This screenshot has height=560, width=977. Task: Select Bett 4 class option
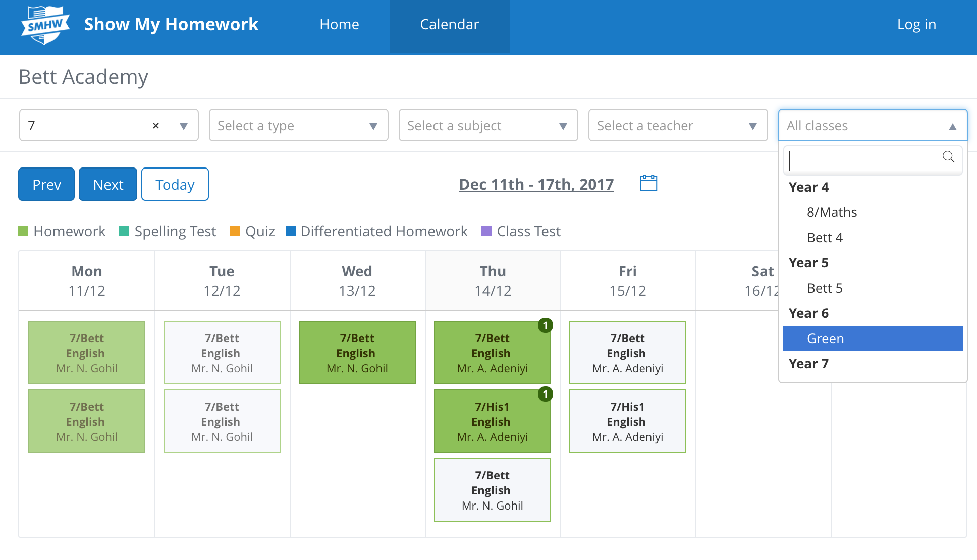[873, 238]
